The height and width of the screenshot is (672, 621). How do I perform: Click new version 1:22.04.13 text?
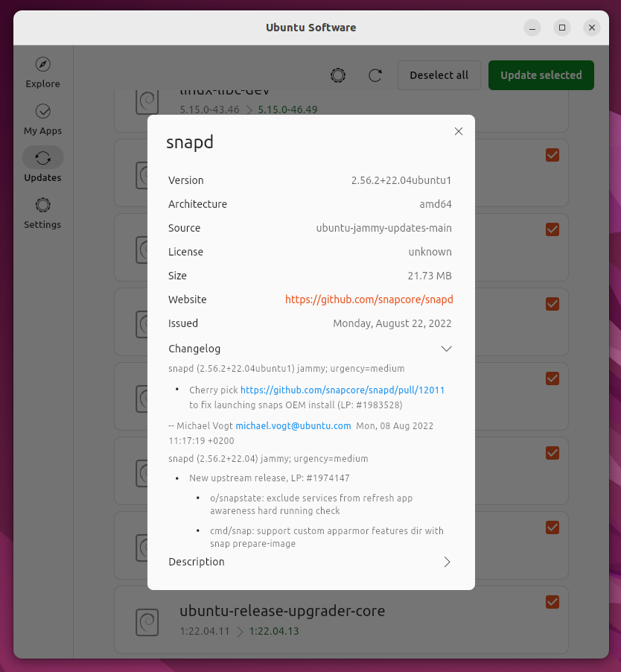pyautogui.click(x=274, y=631)
